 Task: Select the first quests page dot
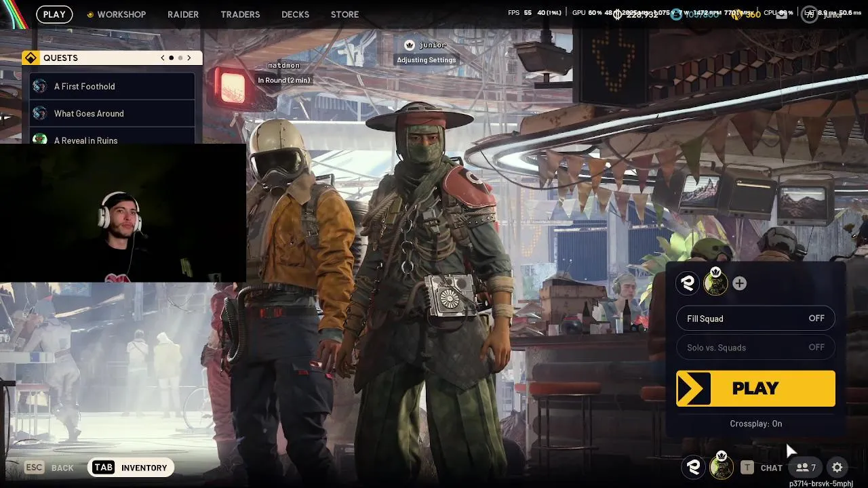click(x=172, y=58)
